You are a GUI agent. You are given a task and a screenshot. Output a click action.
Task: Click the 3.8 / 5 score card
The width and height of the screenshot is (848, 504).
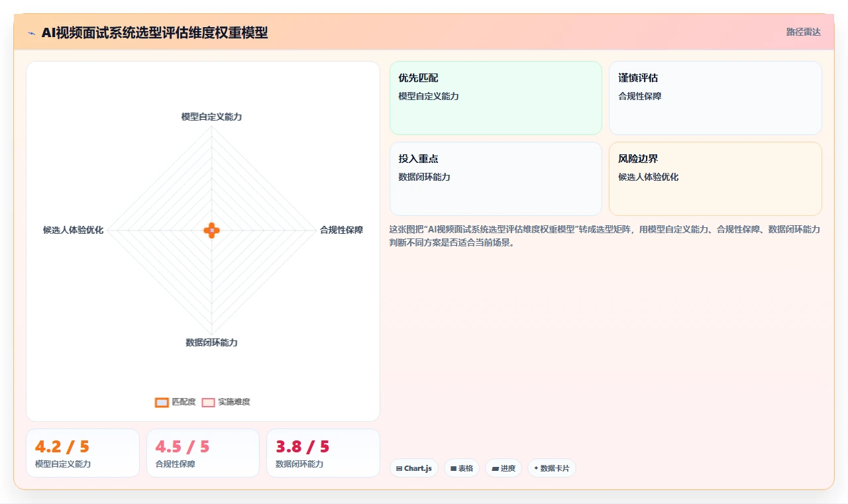tap(323, 453)
